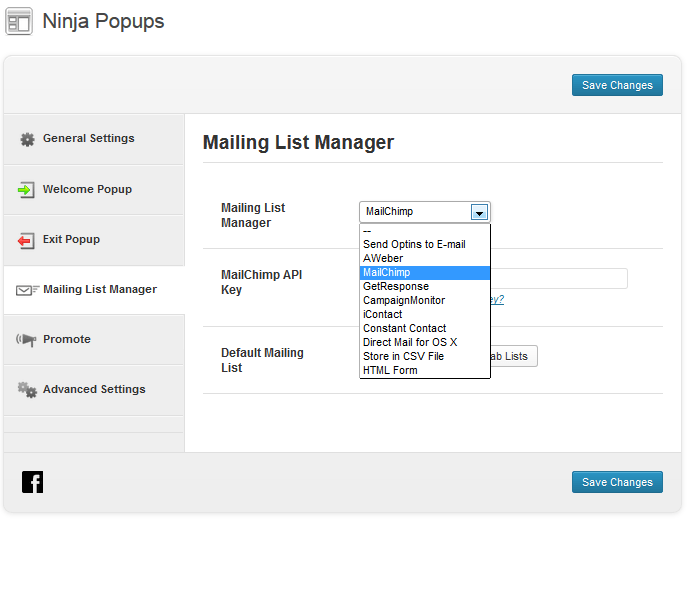The image size is (689, 599).
Task: Select AWeber from the list
Action: pos(424,258)
